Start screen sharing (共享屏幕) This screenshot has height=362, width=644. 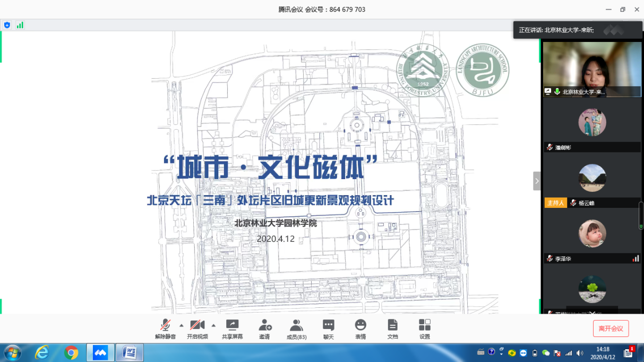pos(232,328)
